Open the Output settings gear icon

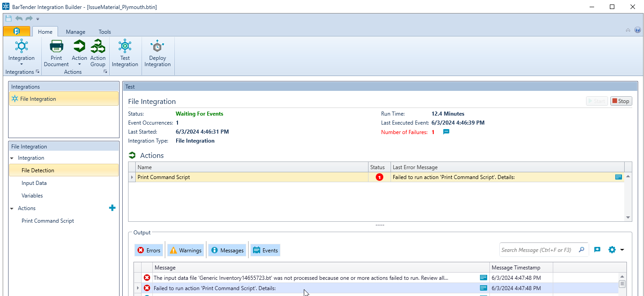click(612, 250)
